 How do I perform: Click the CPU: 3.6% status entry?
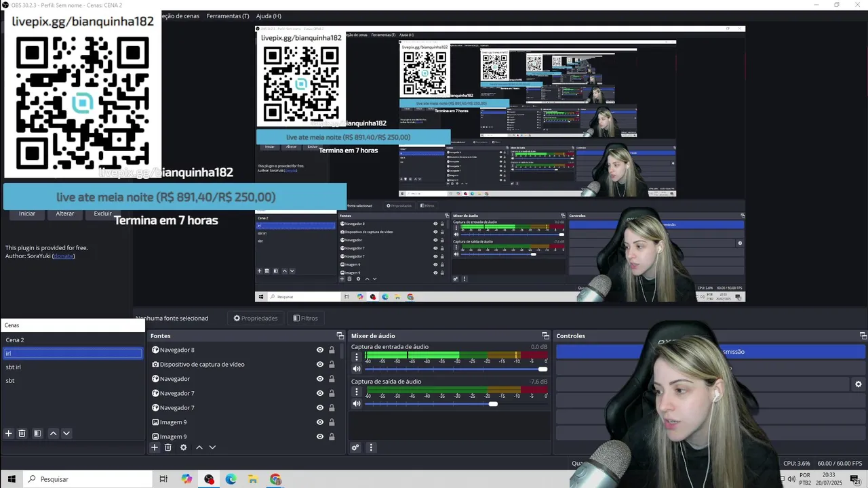pyautogui.click(x=796, y=464)
